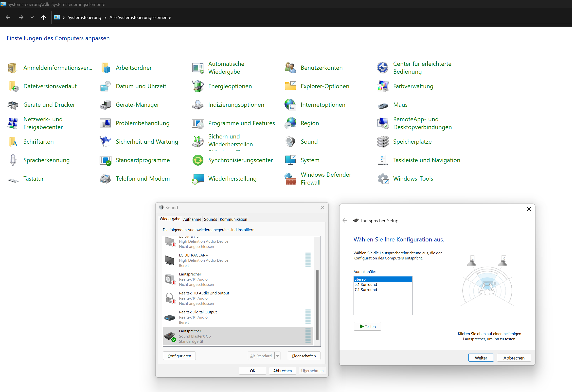Switch to the Kommunikation tab
The image size is (572, 392).
[x=233, y=219]
